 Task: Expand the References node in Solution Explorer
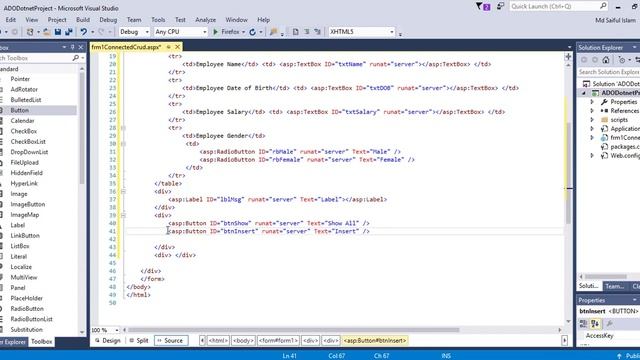(x=592, y=111)
